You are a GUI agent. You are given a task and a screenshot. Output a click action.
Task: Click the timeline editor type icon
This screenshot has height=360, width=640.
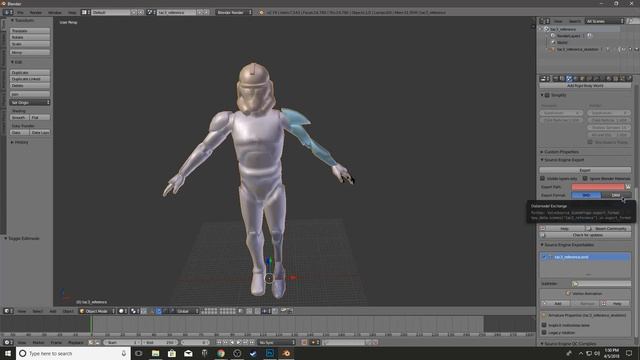tap(8, 342)
